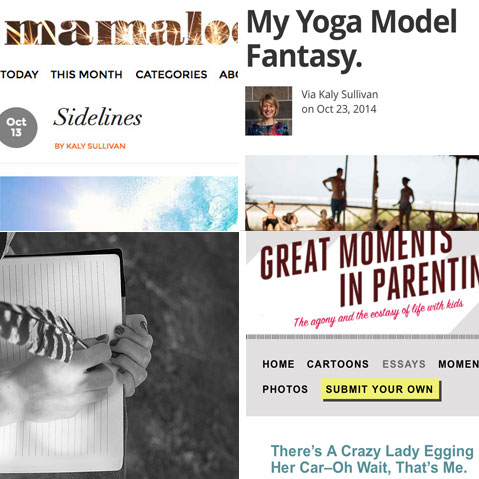
Task: Open the blue ocean wave image
Action: (x=119, y=203)
